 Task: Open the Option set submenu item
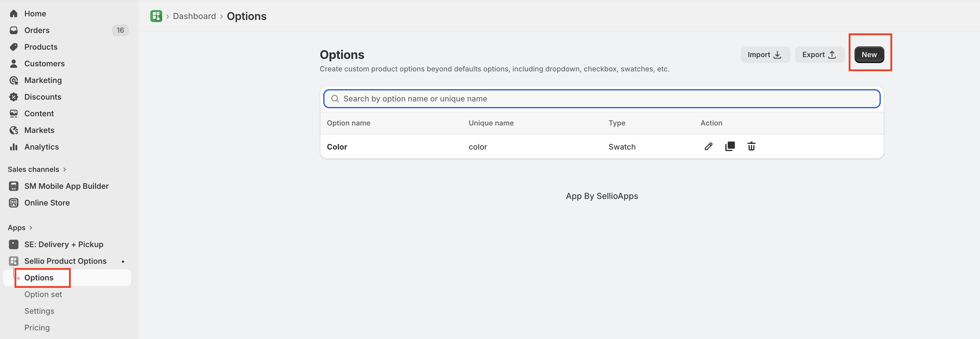point(43,294)
